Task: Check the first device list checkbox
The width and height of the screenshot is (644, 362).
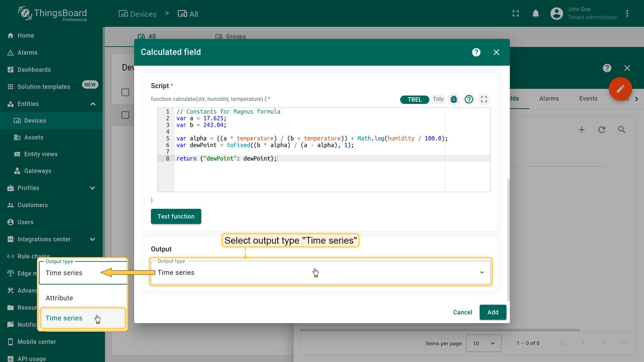Action: click(125, 93)
